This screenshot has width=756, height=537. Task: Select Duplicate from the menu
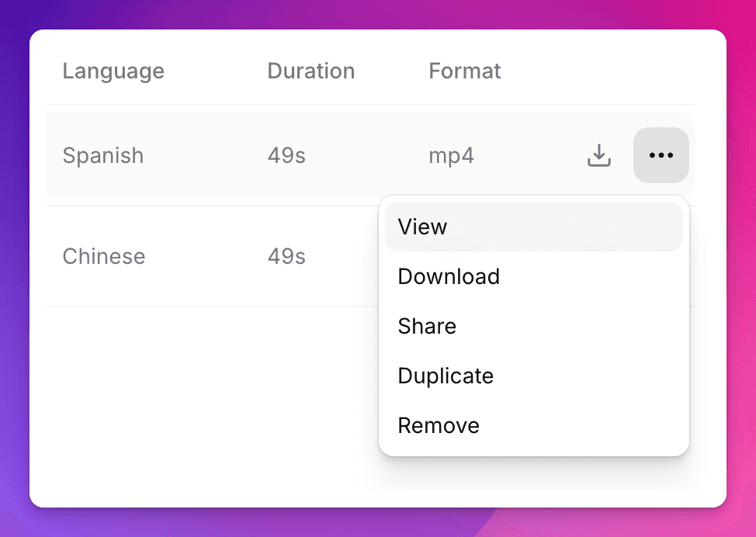pyautogui.click(x=534, y=376)
